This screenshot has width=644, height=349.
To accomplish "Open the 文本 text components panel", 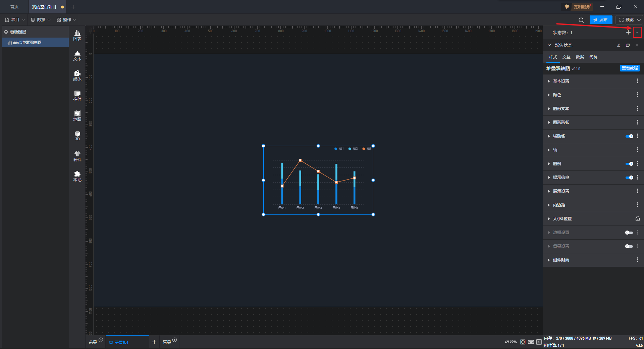I will [x=77, y=55].
